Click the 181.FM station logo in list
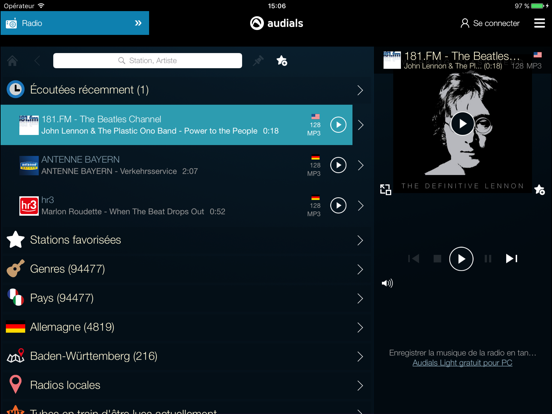552x414 pixels. point(29,125)
